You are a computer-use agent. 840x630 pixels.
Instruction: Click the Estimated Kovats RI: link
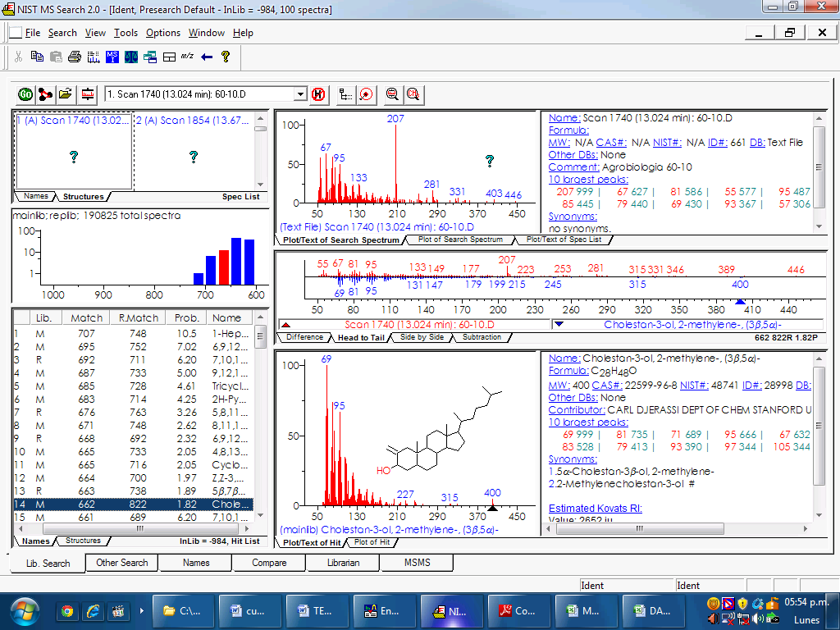pos(596,509)
